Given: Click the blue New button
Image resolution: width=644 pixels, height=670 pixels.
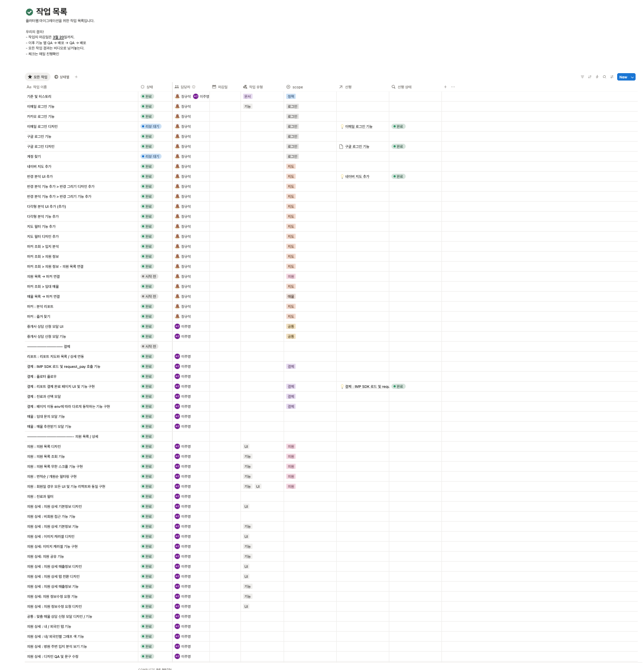Looking at the screenshot, I should pyautogui.click(x=623, y=77).
